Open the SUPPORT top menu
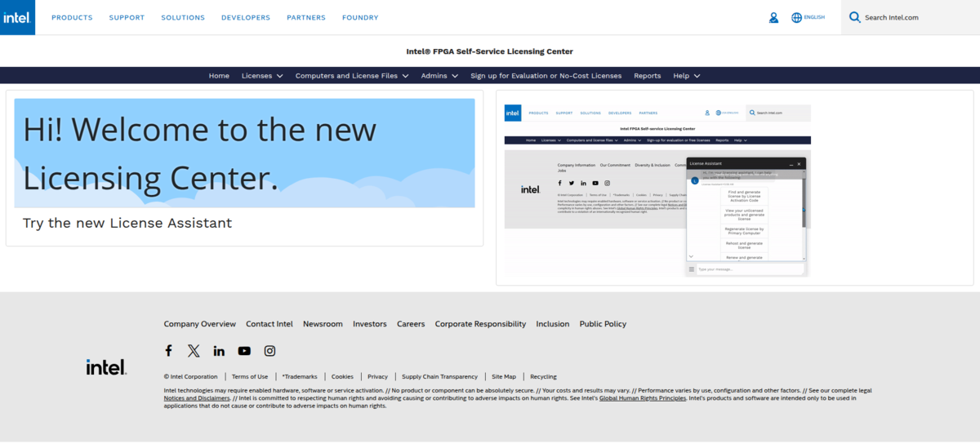Screen dimensions: 980x444 coord(127,17)
